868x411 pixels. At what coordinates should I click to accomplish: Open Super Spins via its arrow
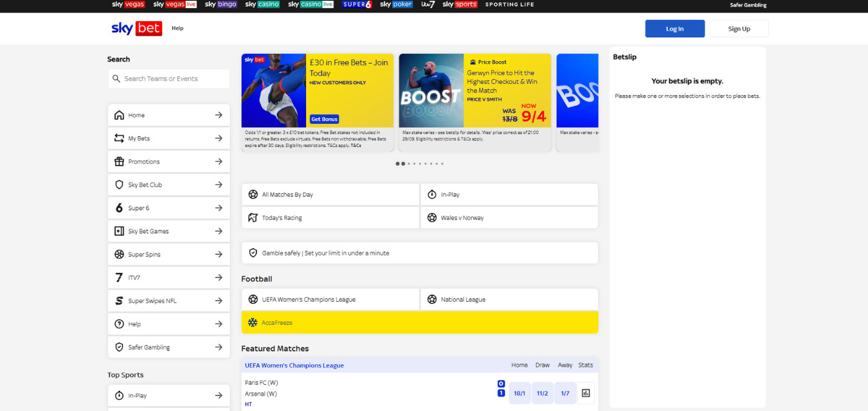[x=219, y=254]
